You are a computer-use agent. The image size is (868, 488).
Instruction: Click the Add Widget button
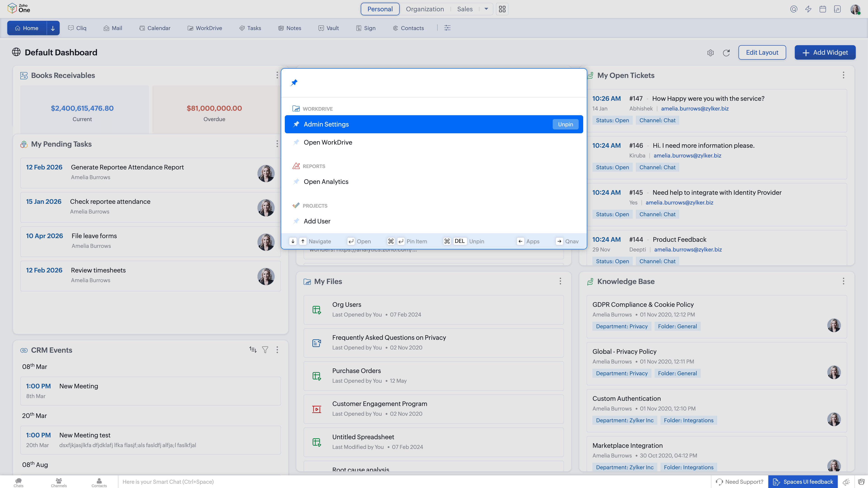(825, 53)
